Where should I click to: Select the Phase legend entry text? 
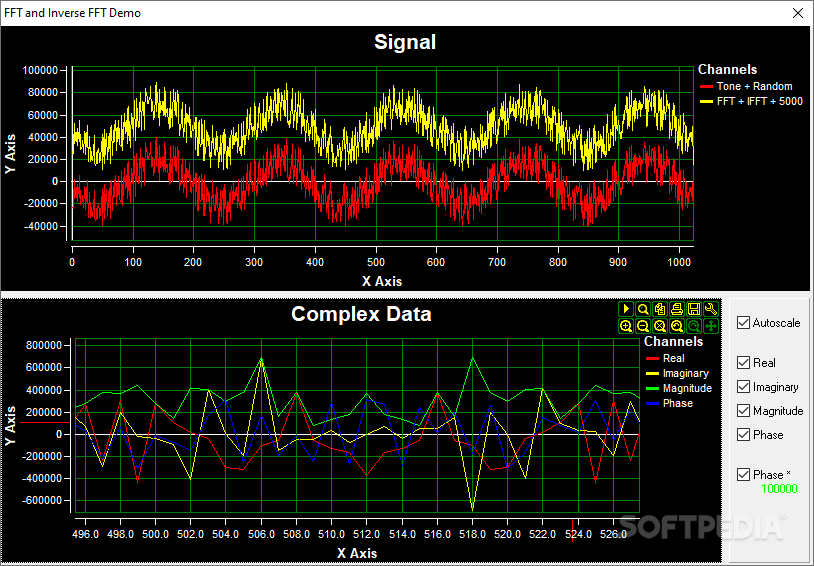point(677,403)
